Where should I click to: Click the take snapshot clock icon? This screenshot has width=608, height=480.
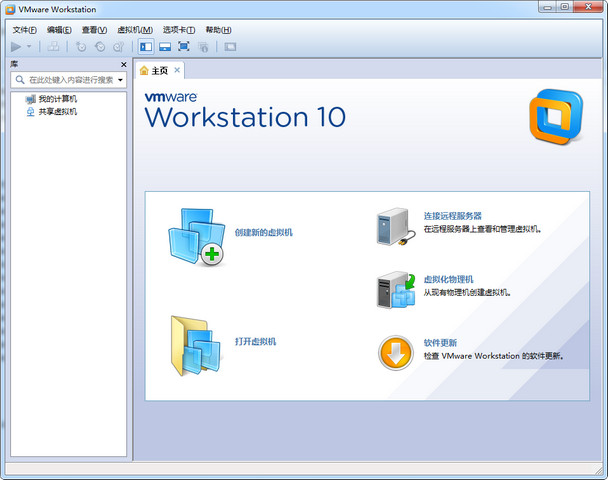81,46
